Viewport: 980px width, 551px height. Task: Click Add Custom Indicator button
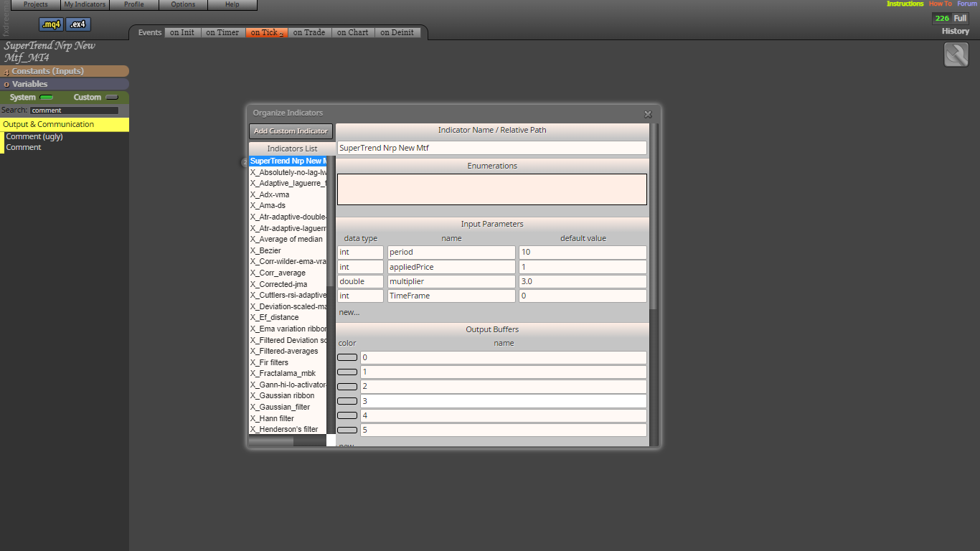(291, 131)
